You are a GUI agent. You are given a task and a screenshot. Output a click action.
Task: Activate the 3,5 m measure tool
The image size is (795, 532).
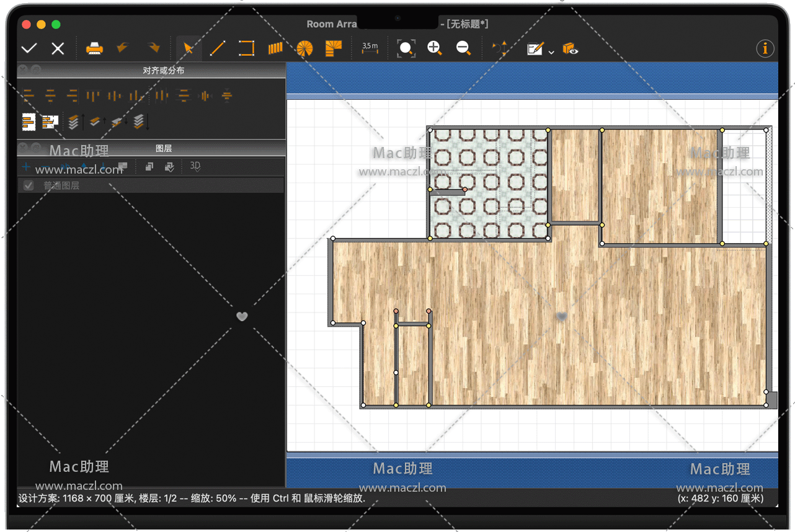click(370, 48)
